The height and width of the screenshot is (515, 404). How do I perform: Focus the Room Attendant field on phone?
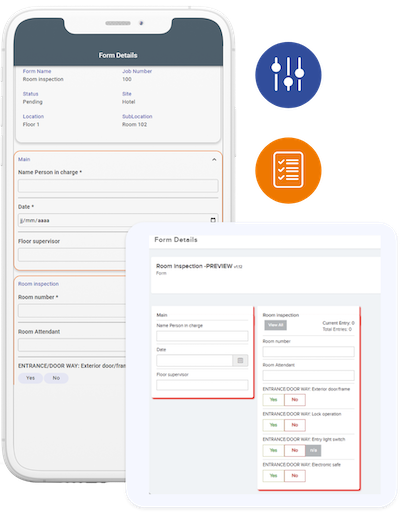coord(72,345)
